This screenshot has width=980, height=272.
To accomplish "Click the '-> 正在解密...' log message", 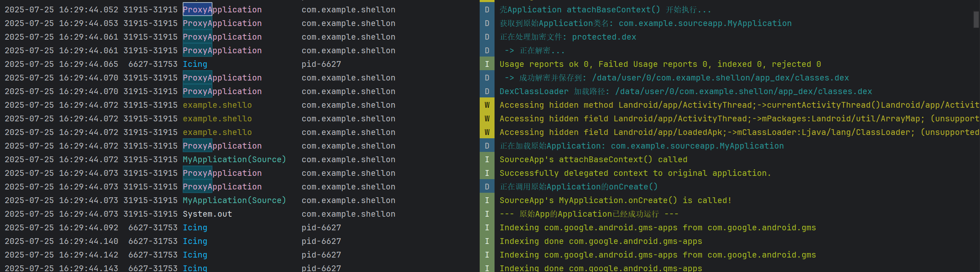I will (535, 50).
